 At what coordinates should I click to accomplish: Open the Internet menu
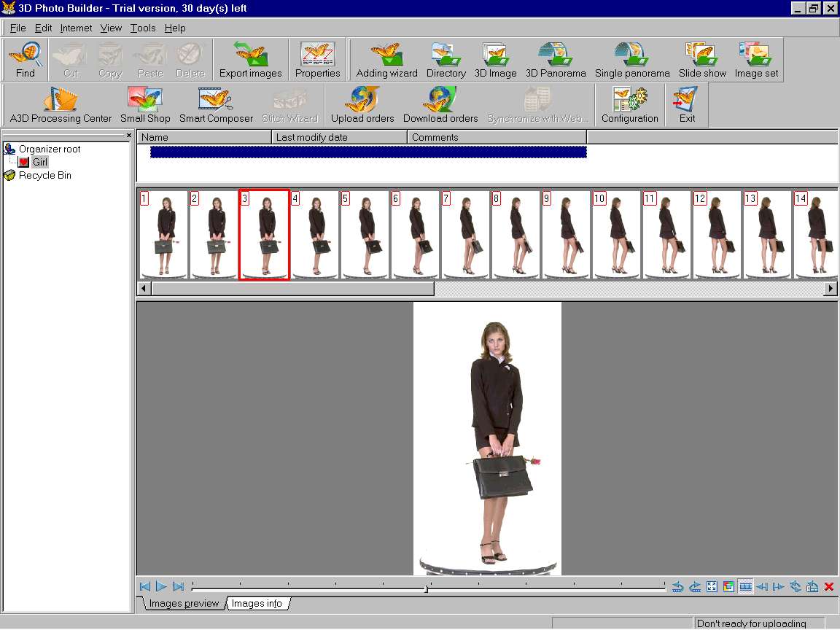point(76,28)
